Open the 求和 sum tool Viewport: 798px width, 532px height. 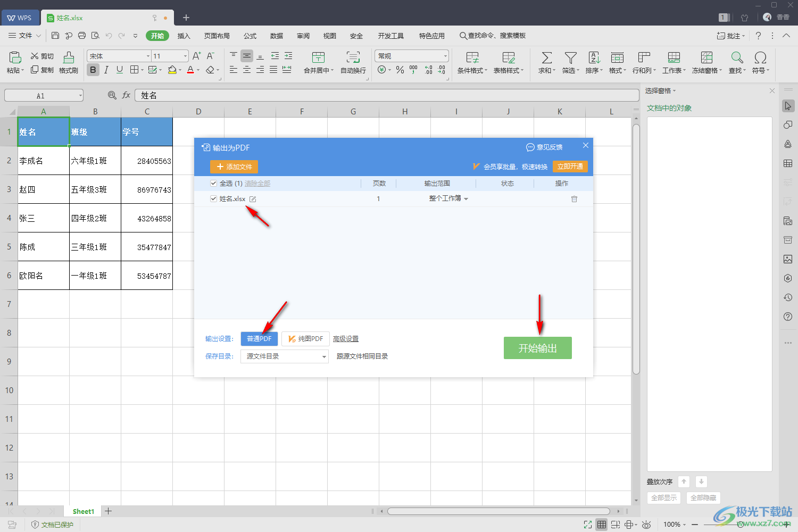(x=546, y=62)
